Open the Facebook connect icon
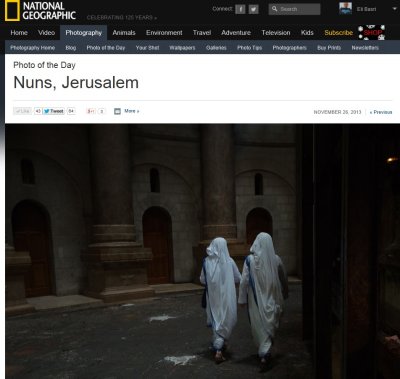400x379 pixels. click(x=240, y=9)
